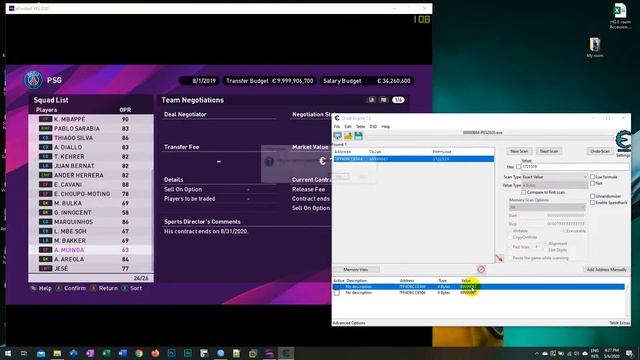
Task: Select MARQUINHOS in the squad list
Action: click(x=91, y=222)
